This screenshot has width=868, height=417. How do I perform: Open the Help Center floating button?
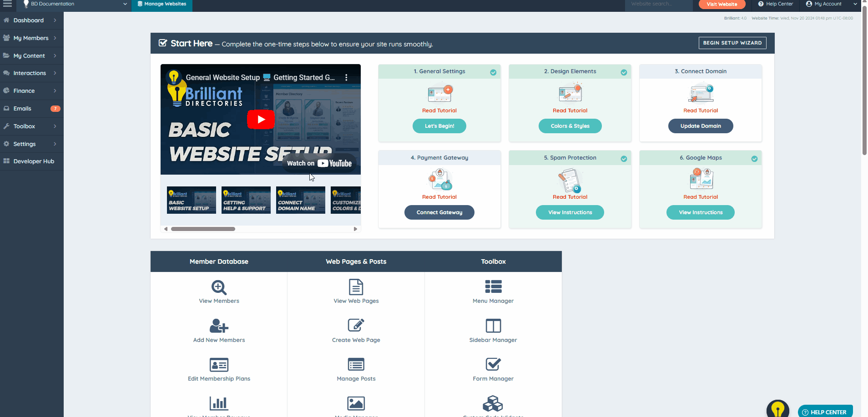(825, 412)
